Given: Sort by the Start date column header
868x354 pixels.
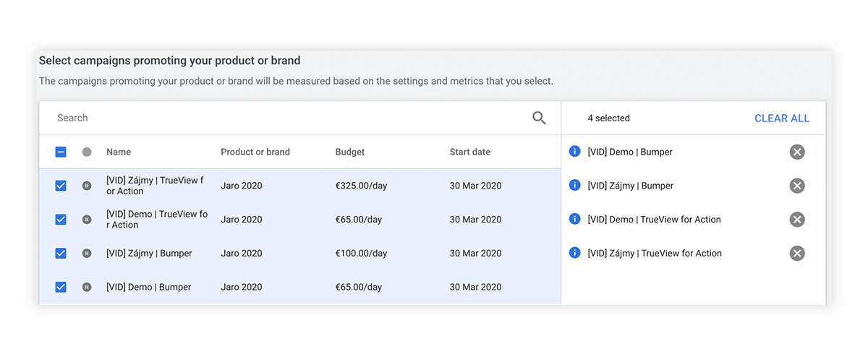Looking at the screenshot, I should 470,152.
